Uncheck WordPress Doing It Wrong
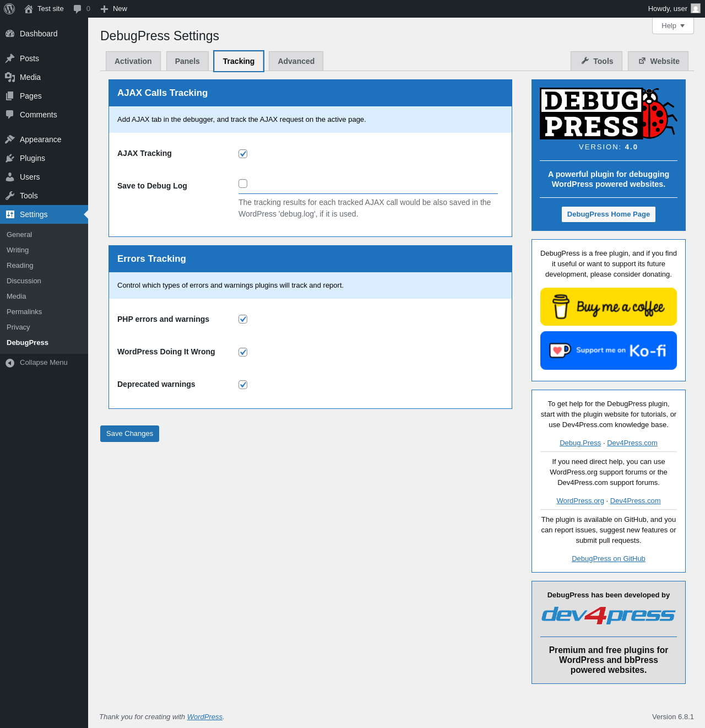 coord(243,352)
